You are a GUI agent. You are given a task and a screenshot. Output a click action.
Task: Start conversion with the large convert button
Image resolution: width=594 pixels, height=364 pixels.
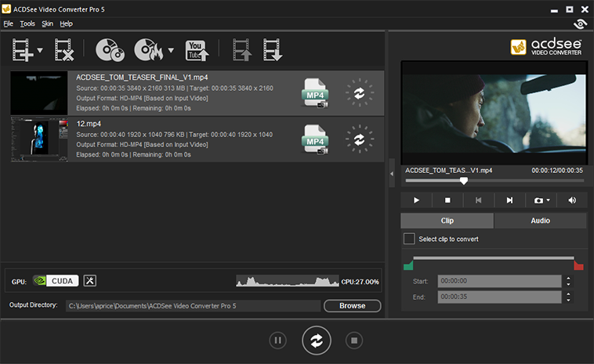[x=317, y=341]
